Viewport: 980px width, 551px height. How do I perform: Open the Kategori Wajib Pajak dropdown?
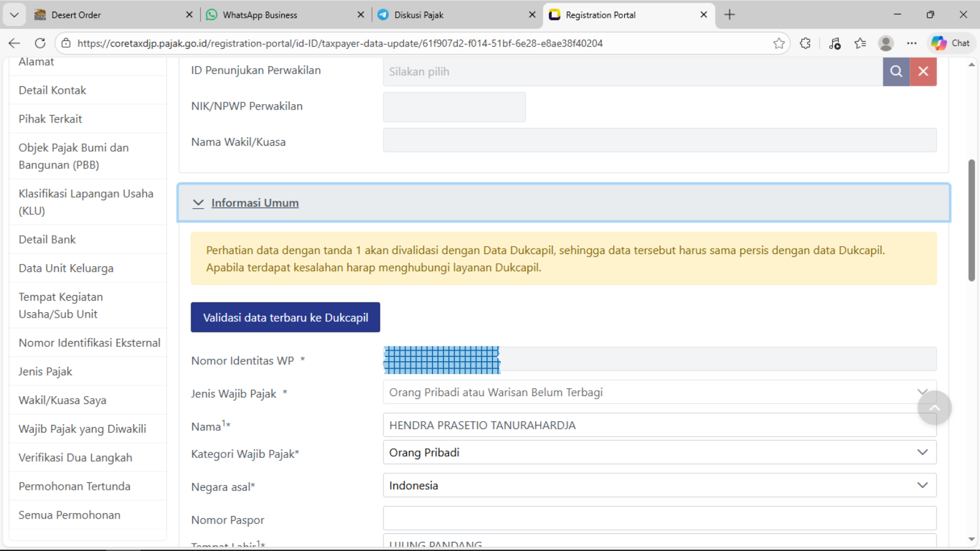click(x=659, y=452)
